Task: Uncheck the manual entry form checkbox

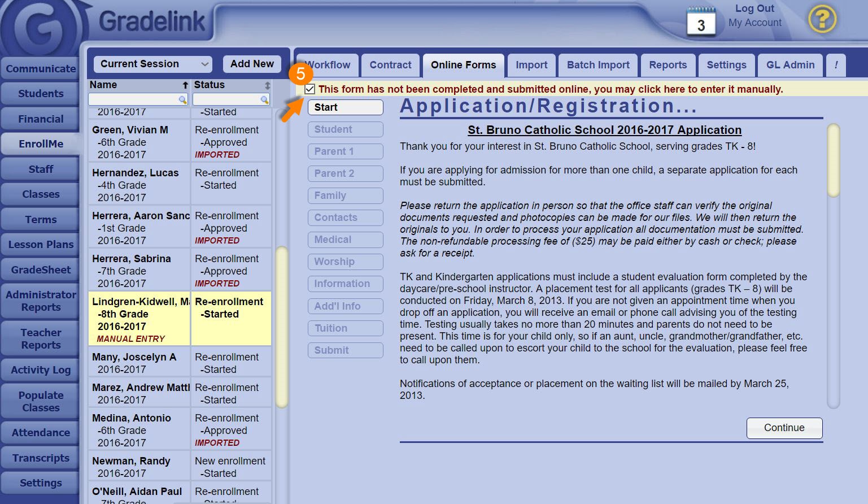Action: (309, 89)
